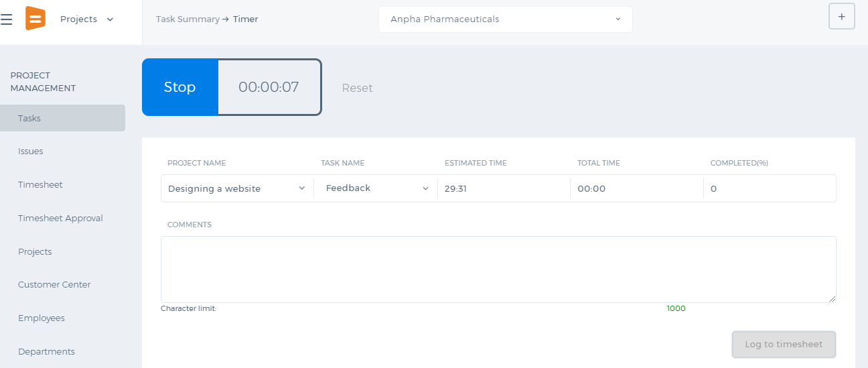The width and height of the screenshot is (868, 368).
Task: Click the orange app logo icon
Action: [35, 18]
